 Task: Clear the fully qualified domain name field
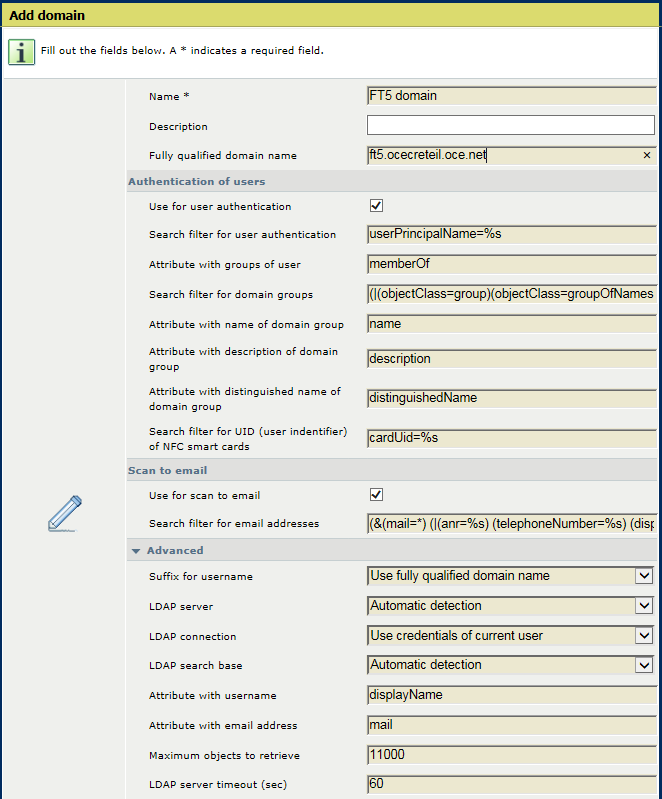coord(647,155)
